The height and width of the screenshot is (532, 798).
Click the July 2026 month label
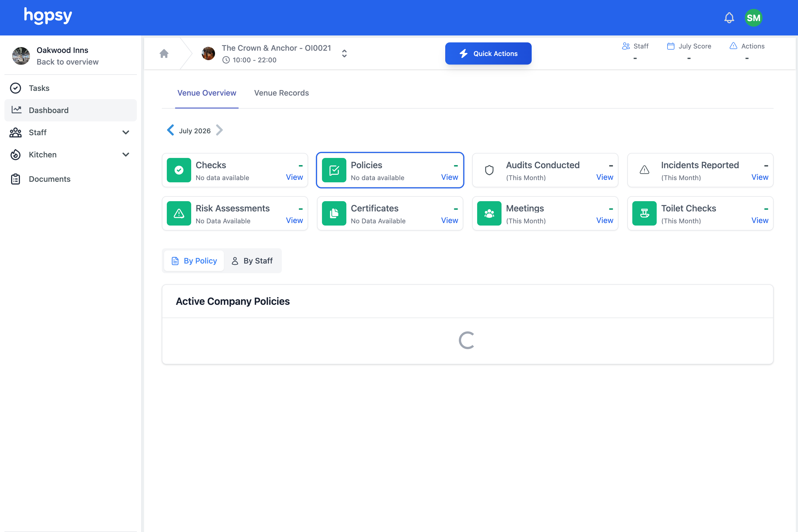pyautogui.click(x=195, y=131)
